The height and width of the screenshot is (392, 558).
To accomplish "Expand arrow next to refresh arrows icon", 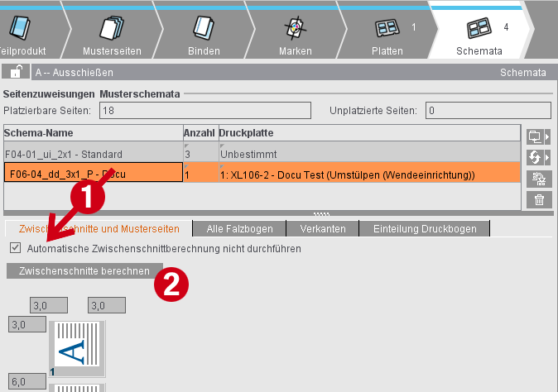I will coord(548,157).
